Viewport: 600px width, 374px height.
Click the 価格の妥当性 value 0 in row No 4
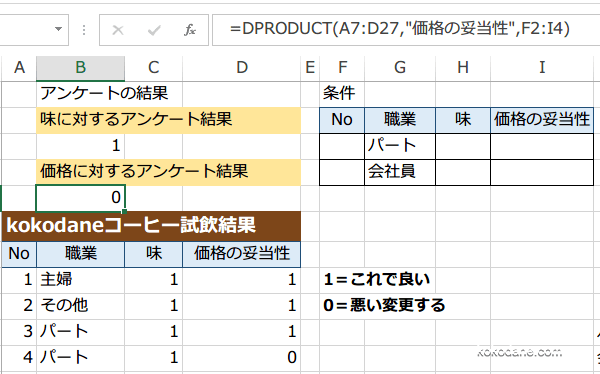point(242,358)
